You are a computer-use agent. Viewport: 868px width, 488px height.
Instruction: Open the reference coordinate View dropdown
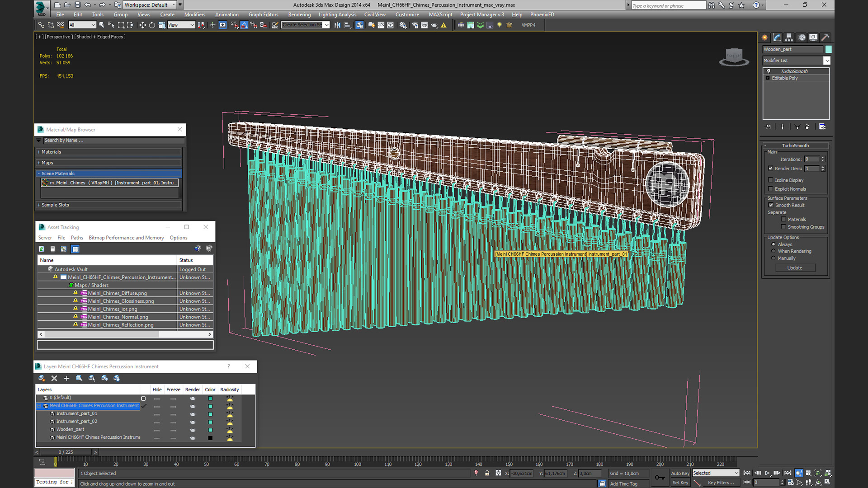[x=181, y=25]
